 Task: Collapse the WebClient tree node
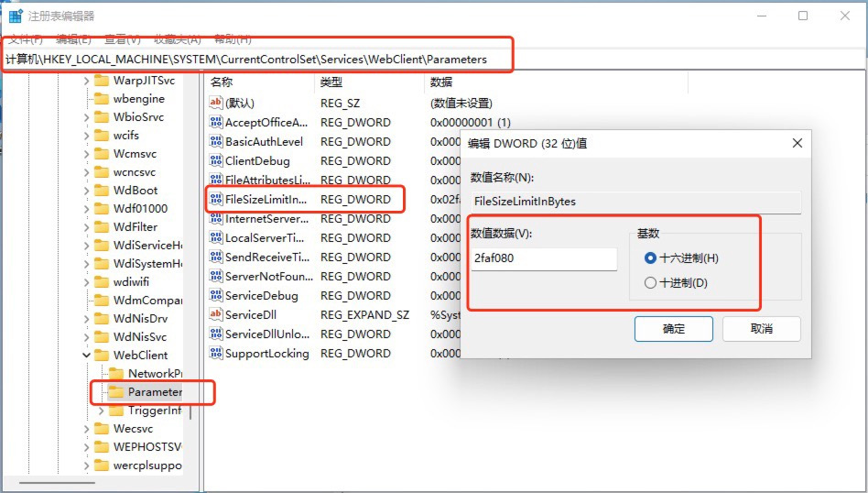coord(87,356)
